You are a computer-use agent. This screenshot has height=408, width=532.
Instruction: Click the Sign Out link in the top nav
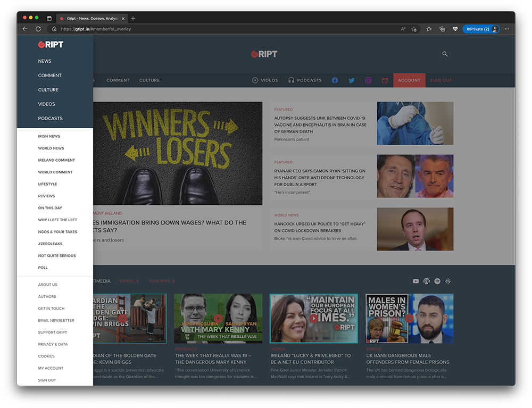440,80
